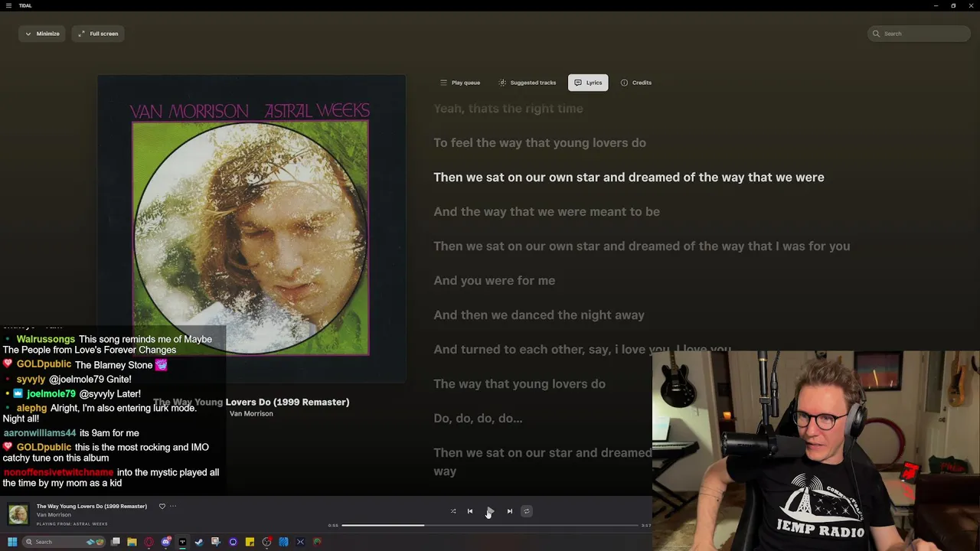Jump to lyric 'To feel the way that young lovers do'

[540, 143]
